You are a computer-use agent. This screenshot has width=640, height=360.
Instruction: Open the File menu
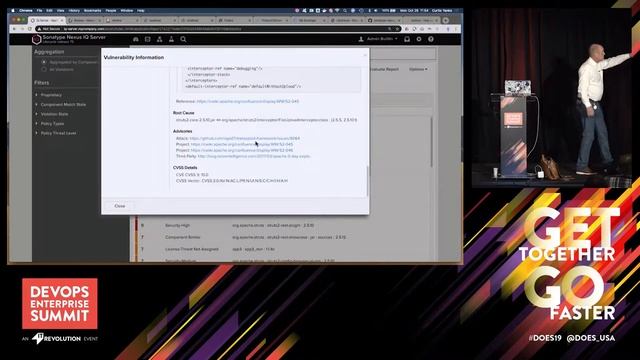[39, 11]
